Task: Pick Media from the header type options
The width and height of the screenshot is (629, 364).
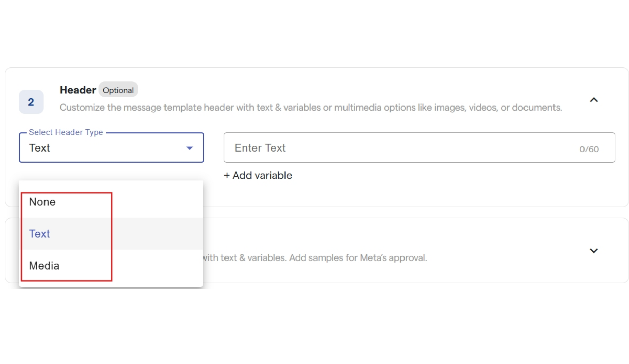Action: tap(44, 266)
